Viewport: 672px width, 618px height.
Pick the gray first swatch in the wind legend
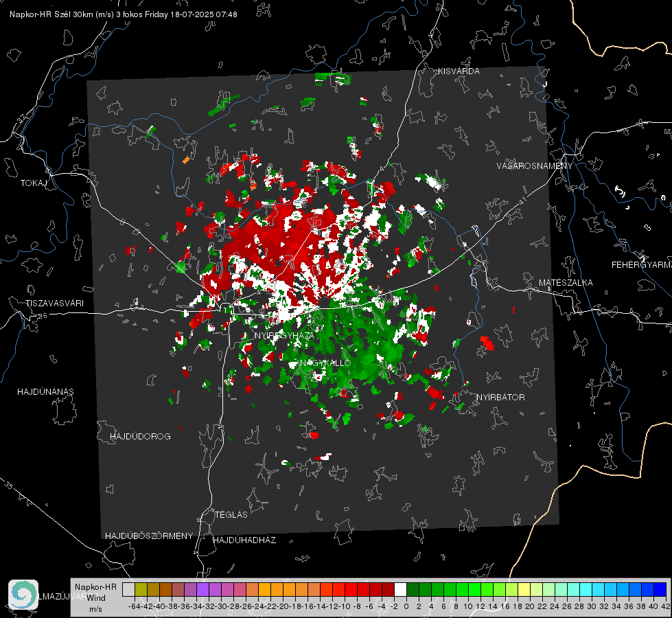pos(128,589)
